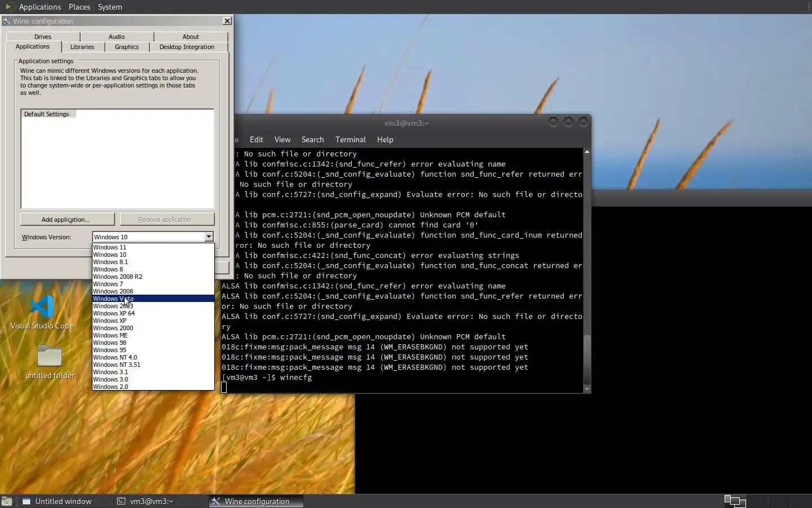
Task: Click the Add application button
Action: pos(67,220)
